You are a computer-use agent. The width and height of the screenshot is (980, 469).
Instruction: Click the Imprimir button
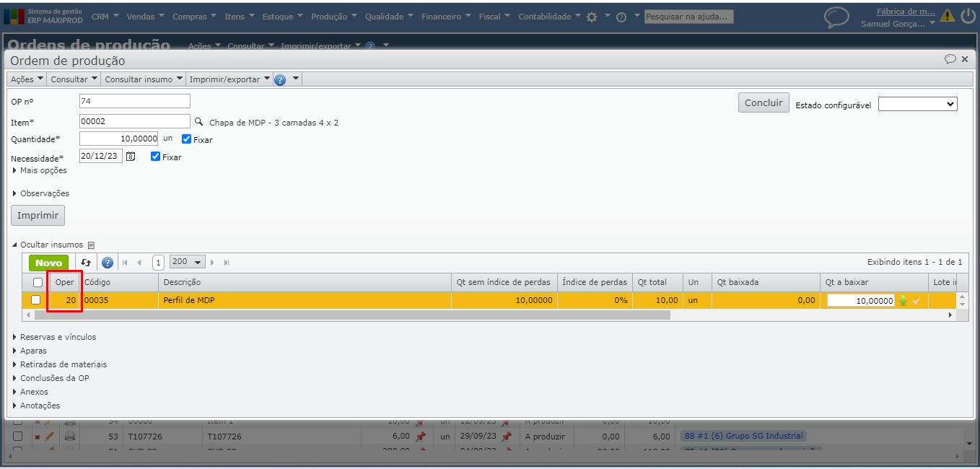(x=38, y=215)
